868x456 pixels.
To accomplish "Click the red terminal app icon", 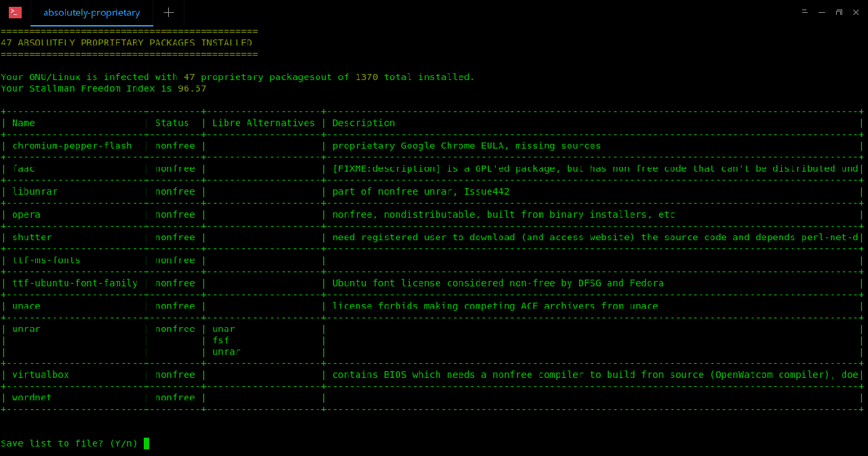I will 15,12.
